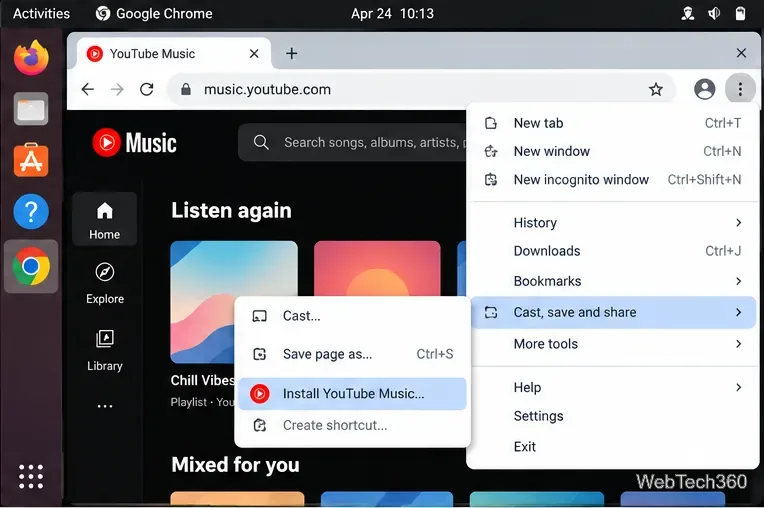Open the Help app in the dock
The image size is (764, 508).
(x=31, y=212)
